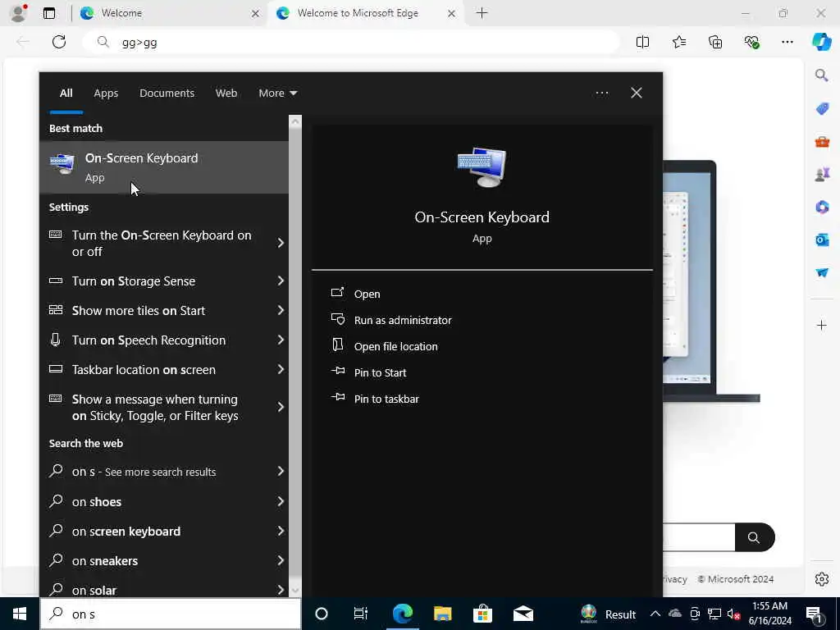Open Games chess icon in sidebar

[822, 174]
